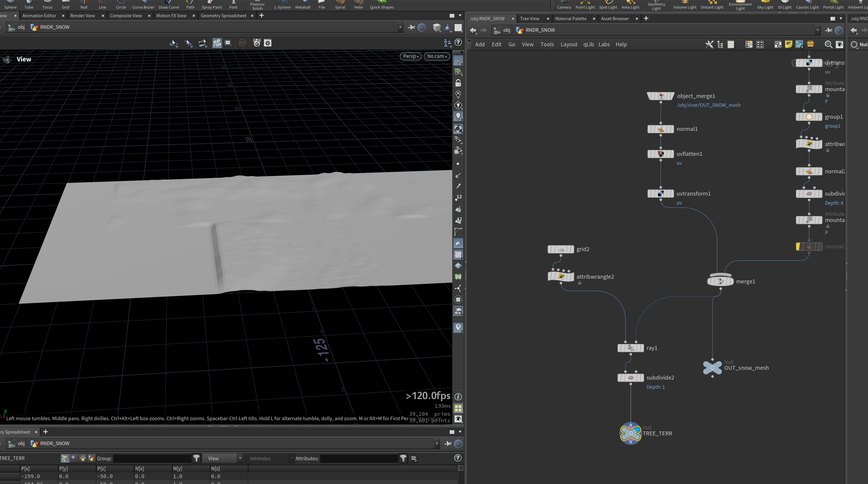The width and height of the screenshot is (868, 484).
Task: Click the spreadsheet Group input field
Action: (152, 458)
